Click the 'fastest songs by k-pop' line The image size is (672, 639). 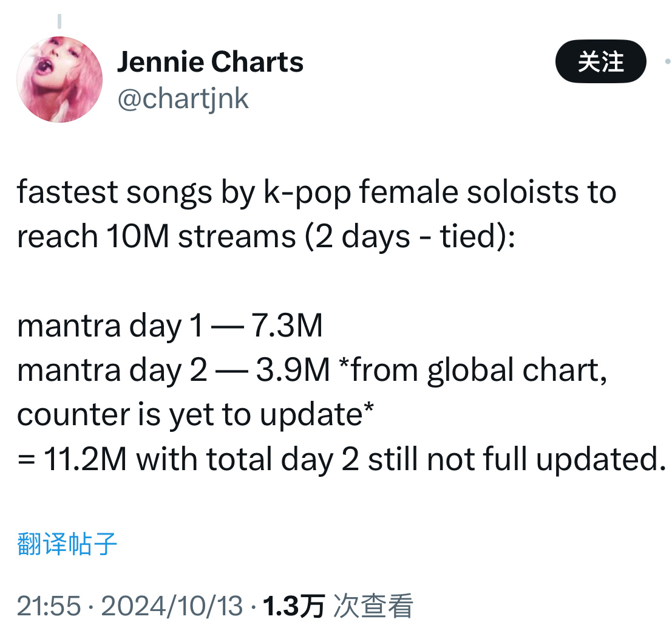316,192
